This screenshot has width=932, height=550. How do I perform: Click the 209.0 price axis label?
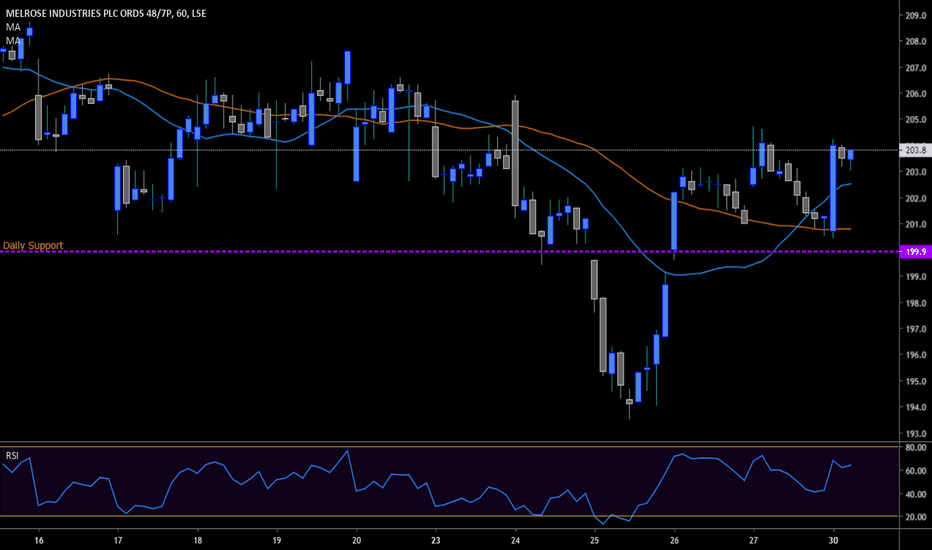[915, 15]
